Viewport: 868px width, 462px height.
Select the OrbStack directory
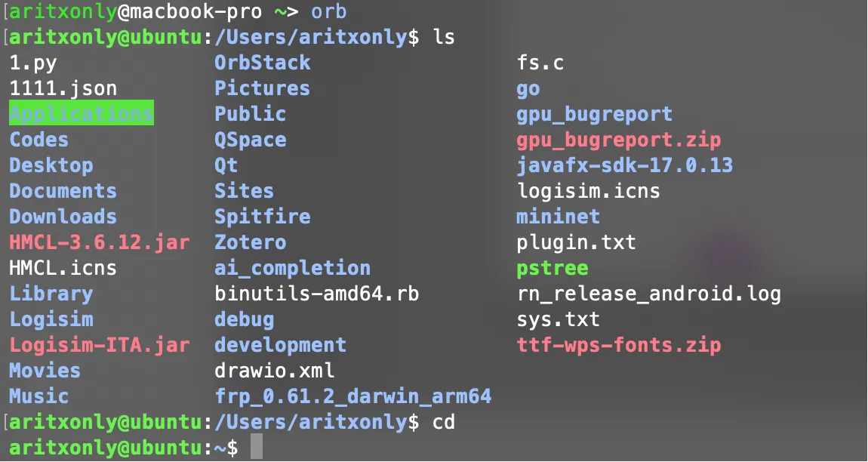[x=263, y=62]
